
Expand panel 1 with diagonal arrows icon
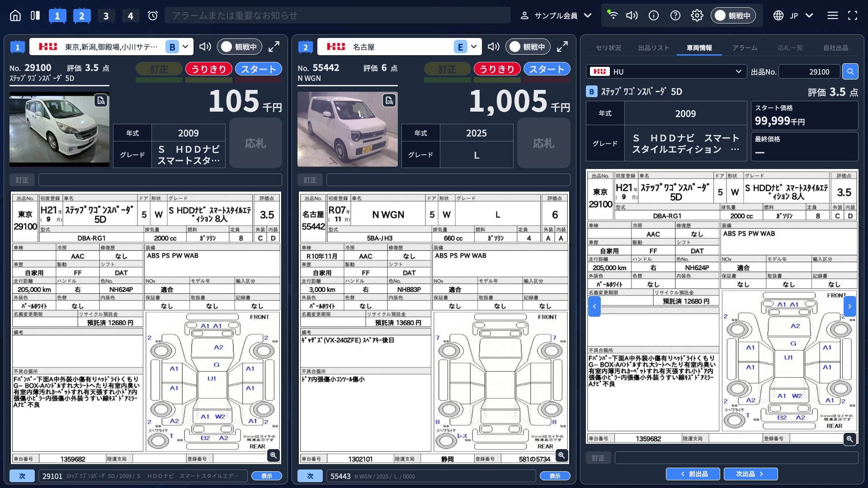pyautogui.click(x=274, y=47)
